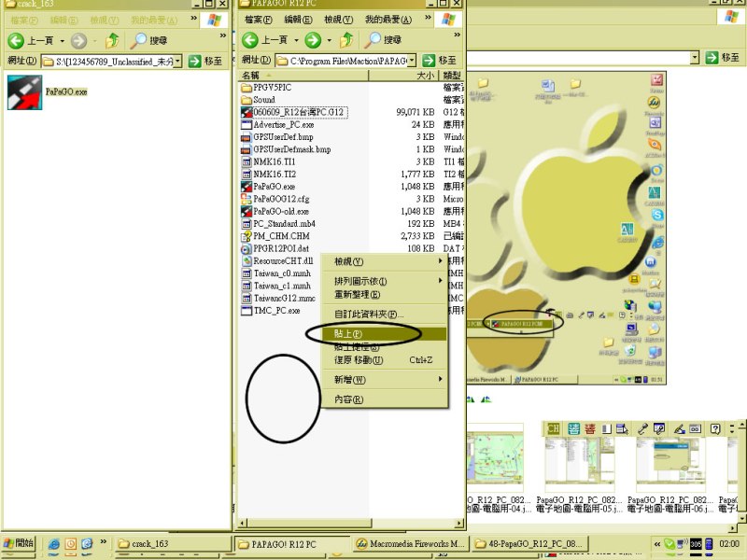The image size is (747, 560).
Task: Choose 自訂此資料夾(F) in context menu
Action: pyautogui.click(x=385, y=314)
